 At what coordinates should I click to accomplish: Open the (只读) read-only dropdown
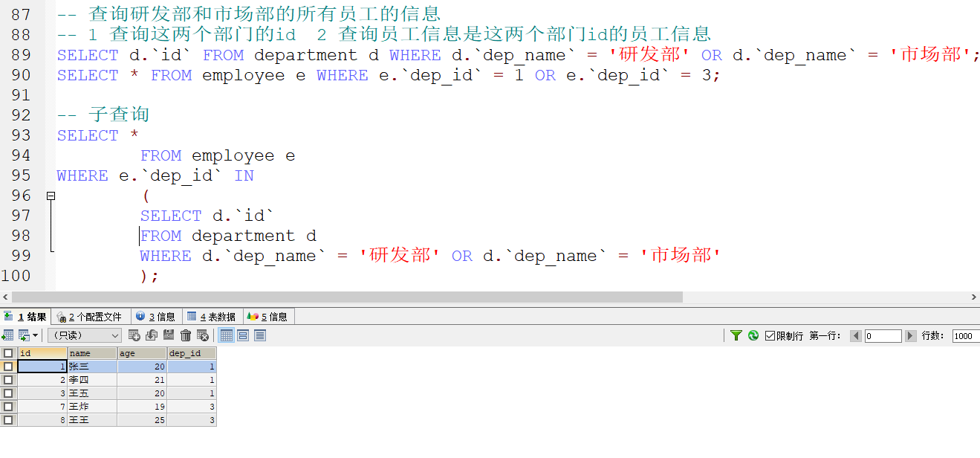tap(82, 335)
